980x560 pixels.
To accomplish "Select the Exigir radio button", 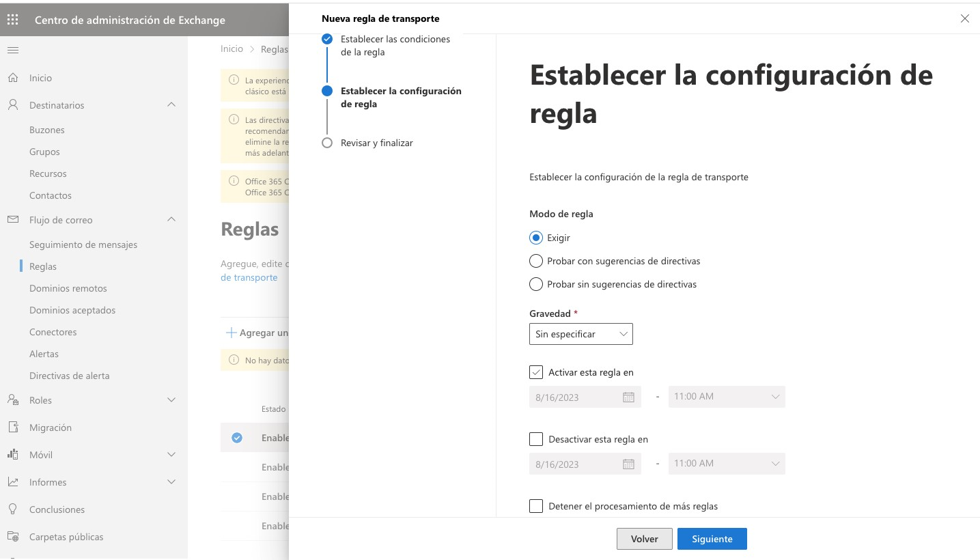I will click(x=536, y=238).
